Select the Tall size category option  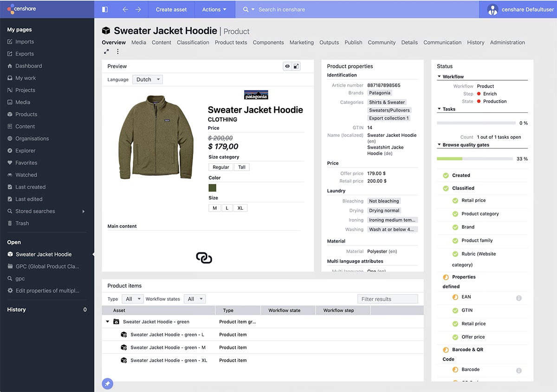pos(242,167)
